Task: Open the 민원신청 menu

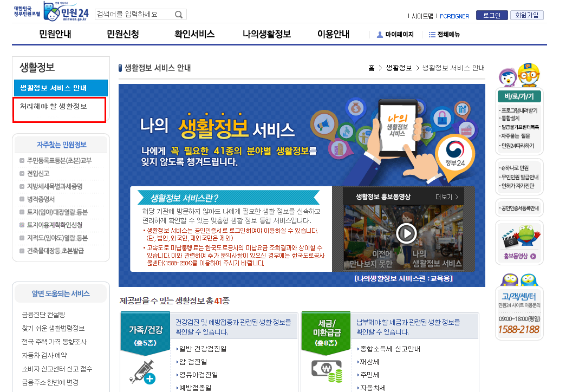Action: 123,34
